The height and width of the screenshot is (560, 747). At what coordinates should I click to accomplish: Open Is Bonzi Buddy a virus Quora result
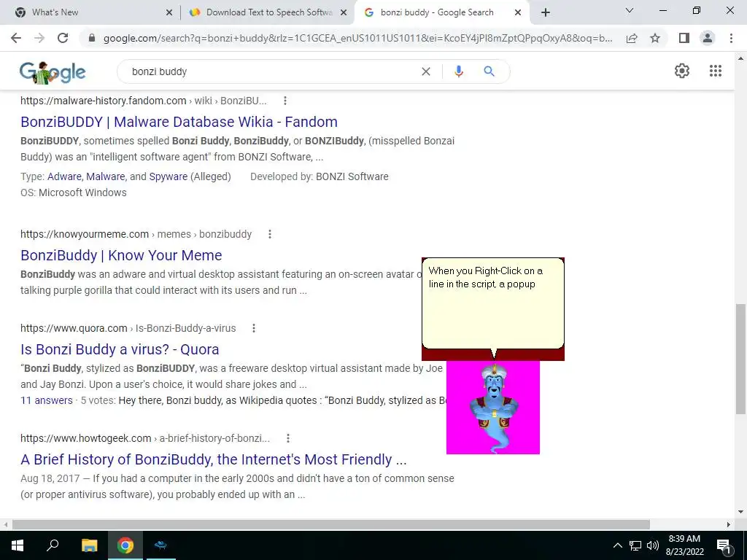pos(120,349)
